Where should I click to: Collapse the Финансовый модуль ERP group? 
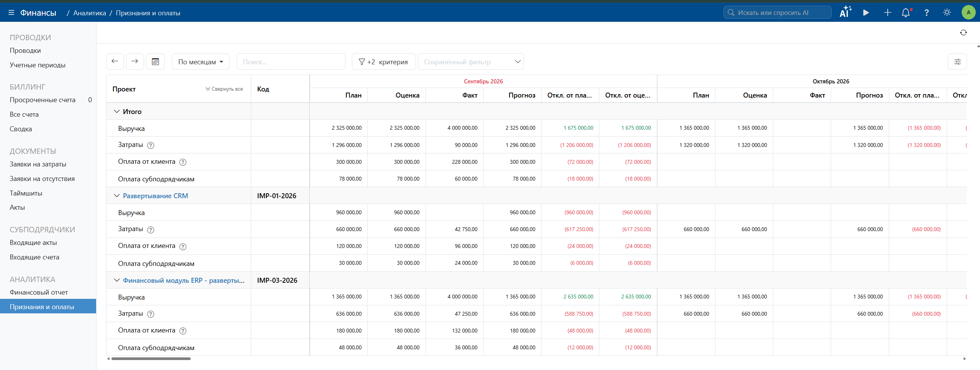[117, 280]
